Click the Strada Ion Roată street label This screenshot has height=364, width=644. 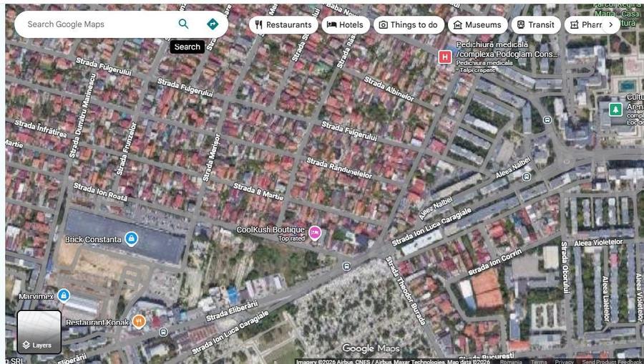coord(101,191)
